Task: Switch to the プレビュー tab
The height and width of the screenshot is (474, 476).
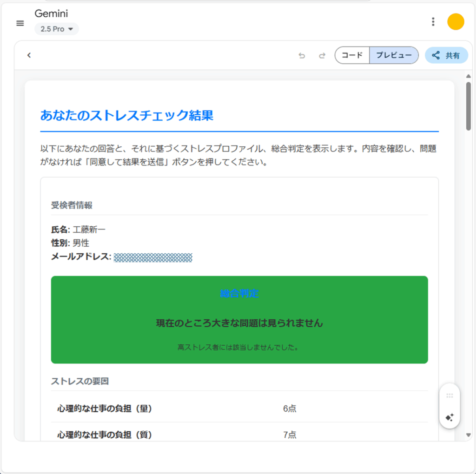Action: tap(394, 55)
